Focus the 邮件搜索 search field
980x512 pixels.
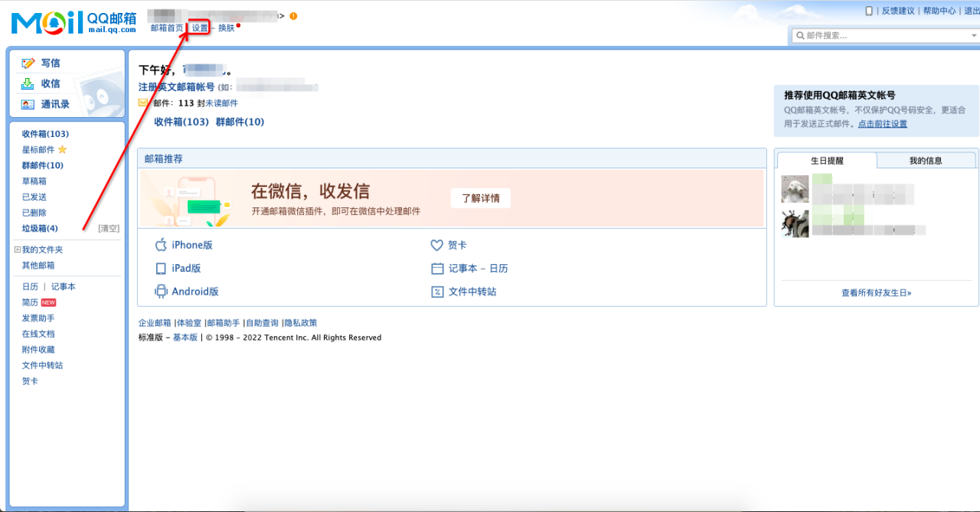coord(886,35)
